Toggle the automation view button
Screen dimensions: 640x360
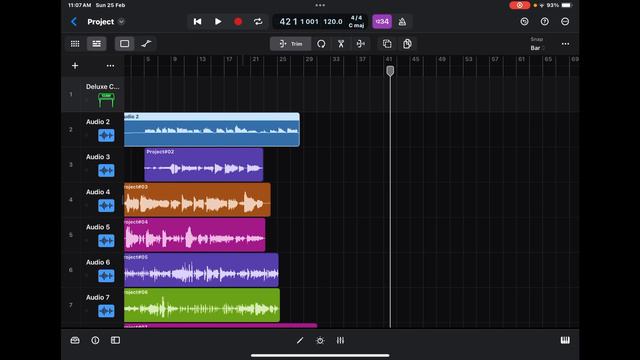pos(146,44)
